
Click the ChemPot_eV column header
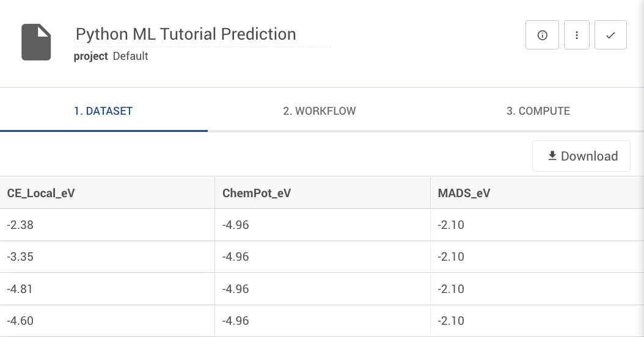(257, 194)
